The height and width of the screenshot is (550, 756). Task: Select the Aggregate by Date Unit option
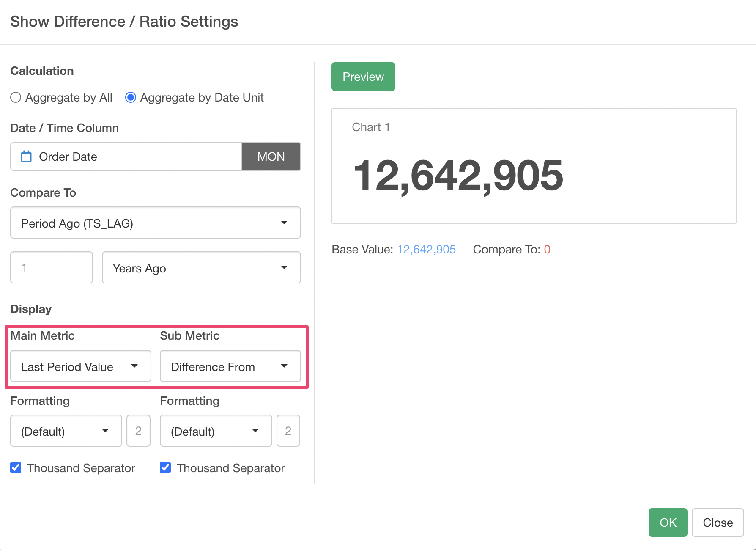click(x=131, y=98)
